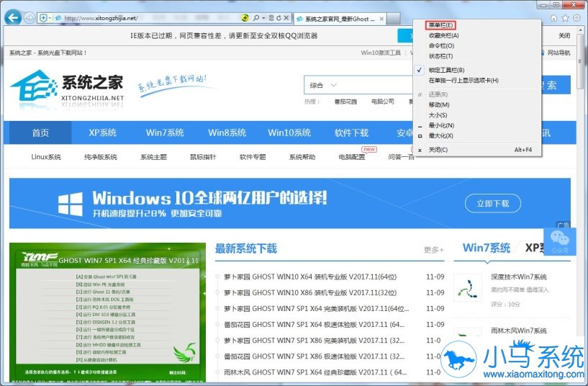Open the 网站导航 link
Viewport: 588px width, 386px height.
coord(558,53)
